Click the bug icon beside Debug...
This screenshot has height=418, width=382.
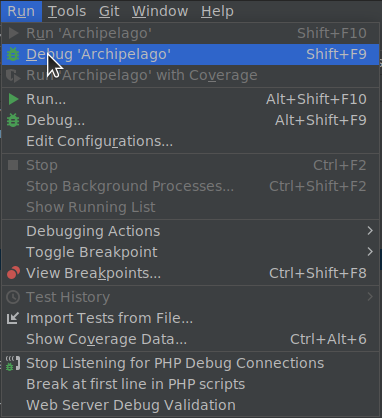[x=13, y=120]
